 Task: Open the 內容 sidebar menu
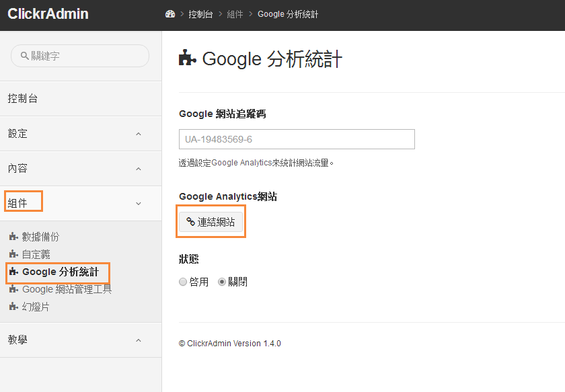[x=81, y=169]
